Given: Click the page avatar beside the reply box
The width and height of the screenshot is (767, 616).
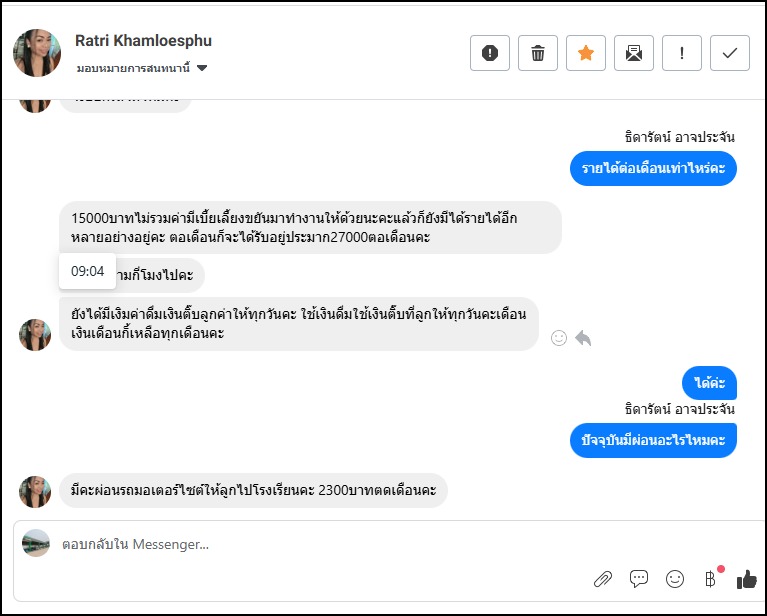Looking at the screenshot, I should [x=36, y=543].
